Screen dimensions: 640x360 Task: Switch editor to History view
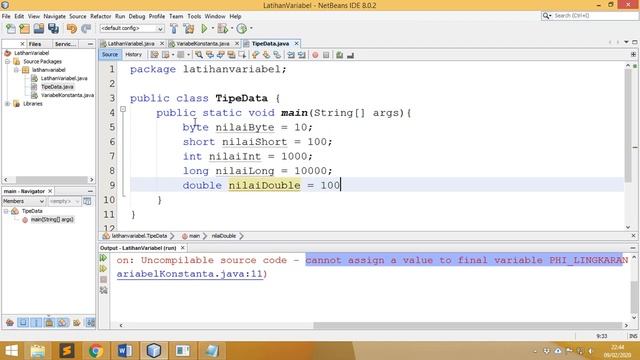pos(133,55)
